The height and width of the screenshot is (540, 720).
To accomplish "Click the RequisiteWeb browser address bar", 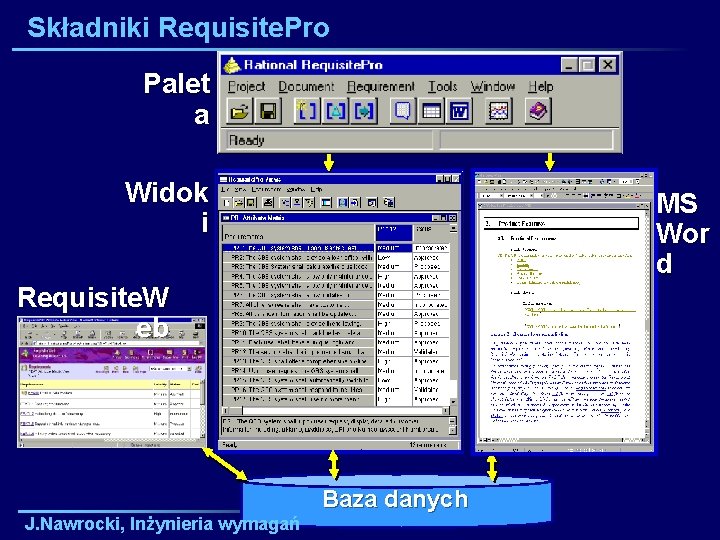I will click(117, 343).
